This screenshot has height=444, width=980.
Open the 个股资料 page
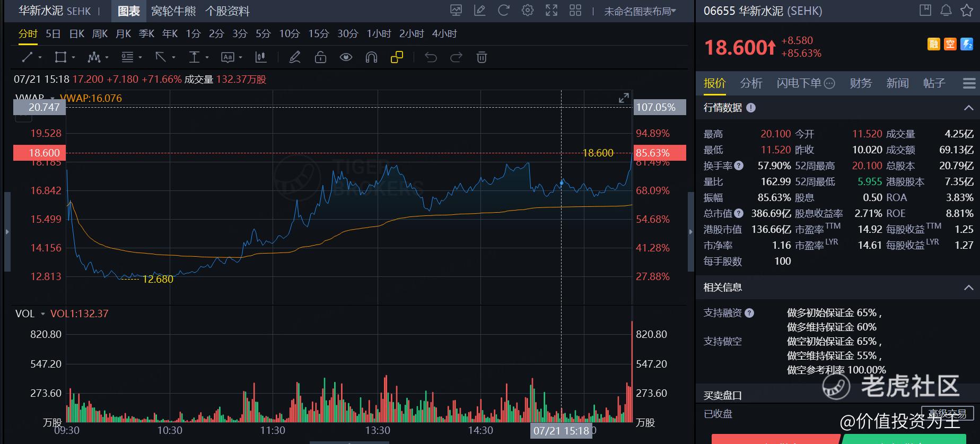[x=227, y=11]
